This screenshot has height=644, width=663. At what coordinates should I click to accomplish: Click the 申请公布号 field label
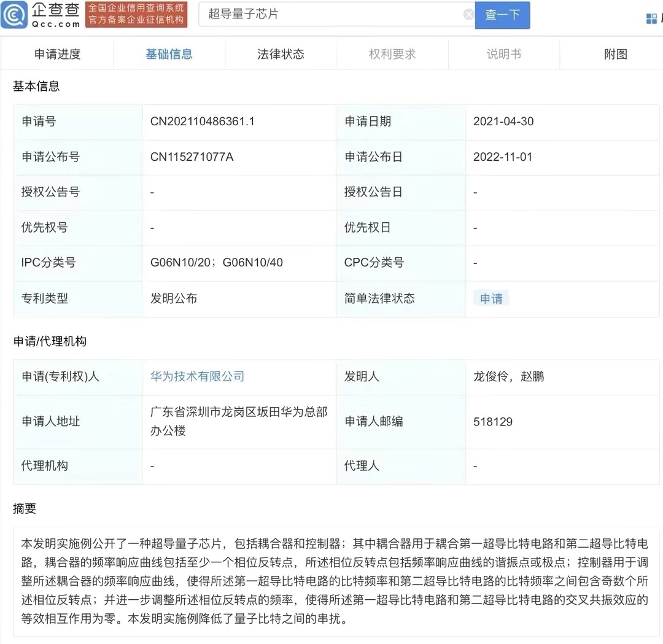coord(51,157)
